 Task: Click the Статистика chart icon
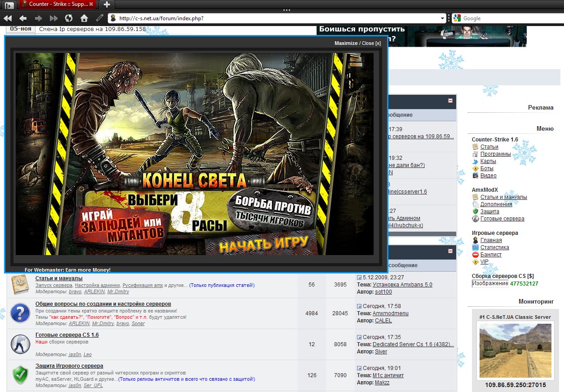(x=476, y=247)
